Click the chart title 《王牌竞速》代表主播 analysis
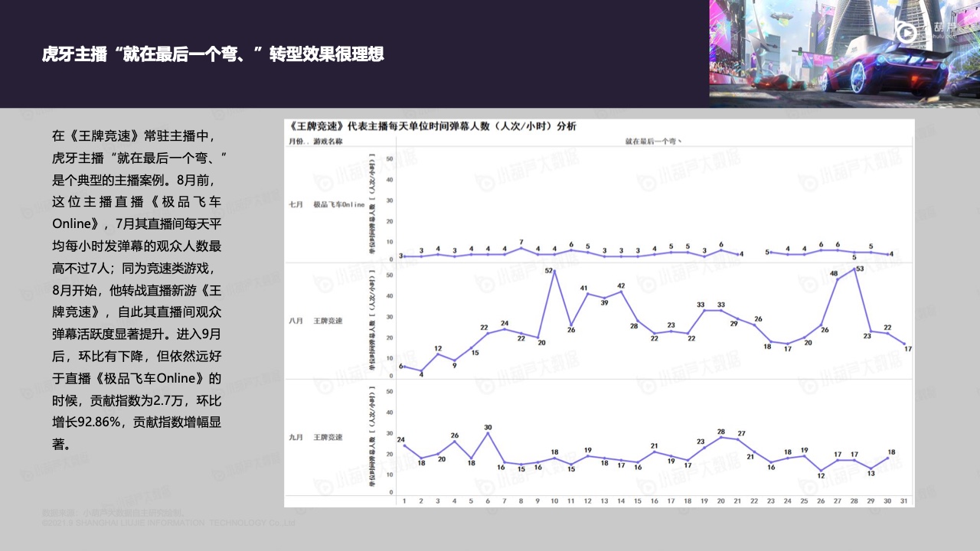The image size is (980, 551). pos(430,126)
